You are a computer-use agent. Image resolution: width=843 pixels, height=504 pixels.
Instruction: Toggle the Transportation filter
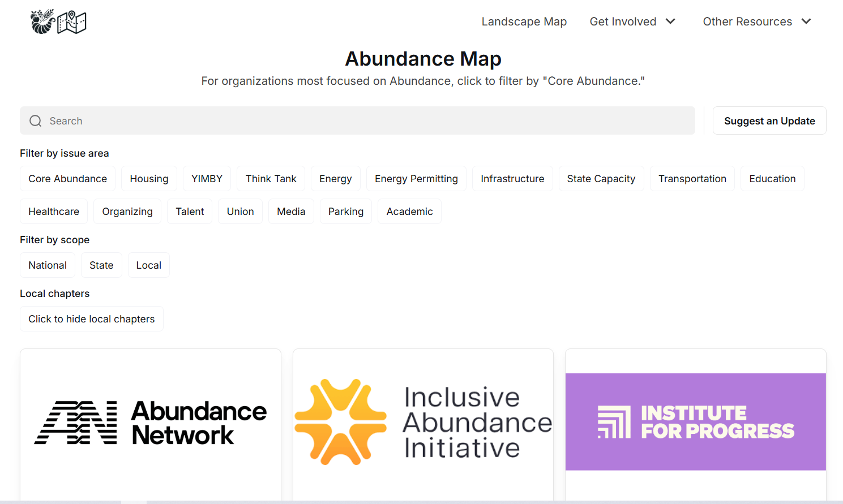(692, 179)
